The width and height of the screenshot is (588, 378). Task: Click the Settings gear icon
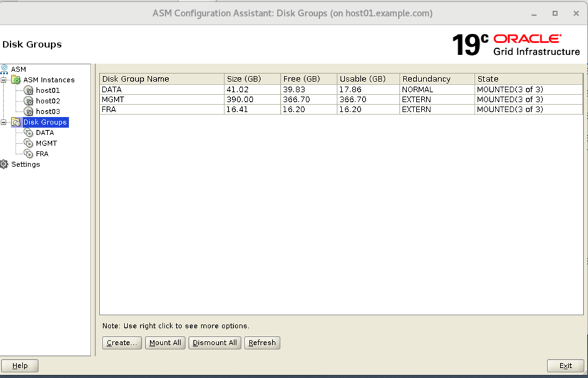tap(4, 164)
